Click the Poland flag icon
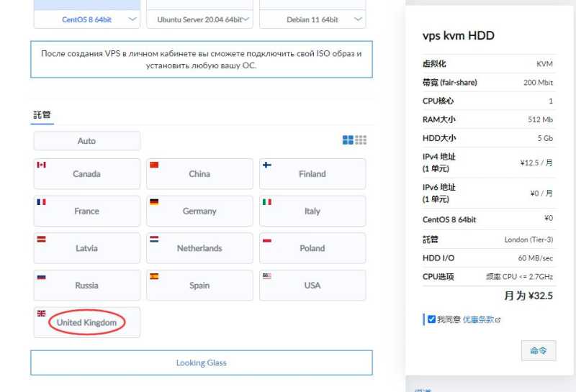 (x=266, y=240)
